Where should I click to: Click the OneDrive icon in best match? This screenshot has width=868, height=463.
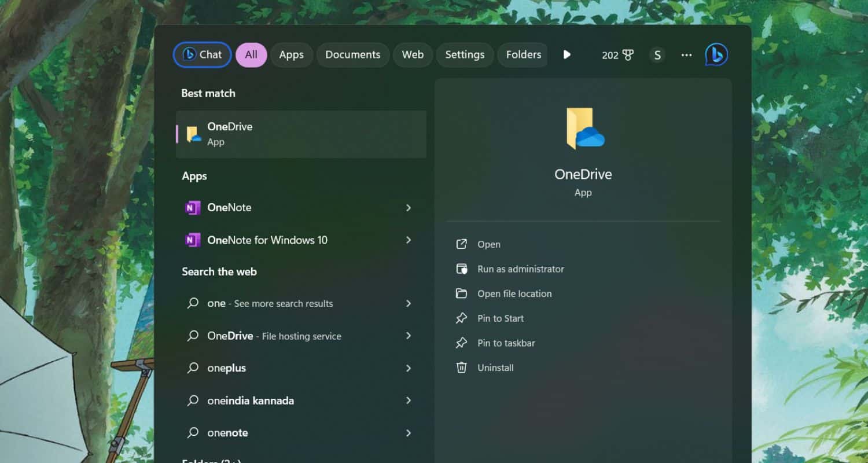[x=193, y=134]
